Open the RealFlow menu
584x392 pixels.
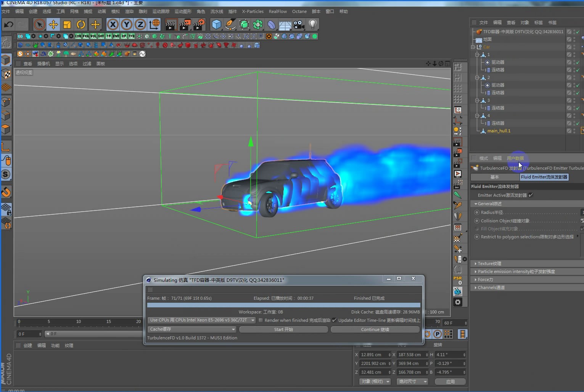(x=278, y=11)
